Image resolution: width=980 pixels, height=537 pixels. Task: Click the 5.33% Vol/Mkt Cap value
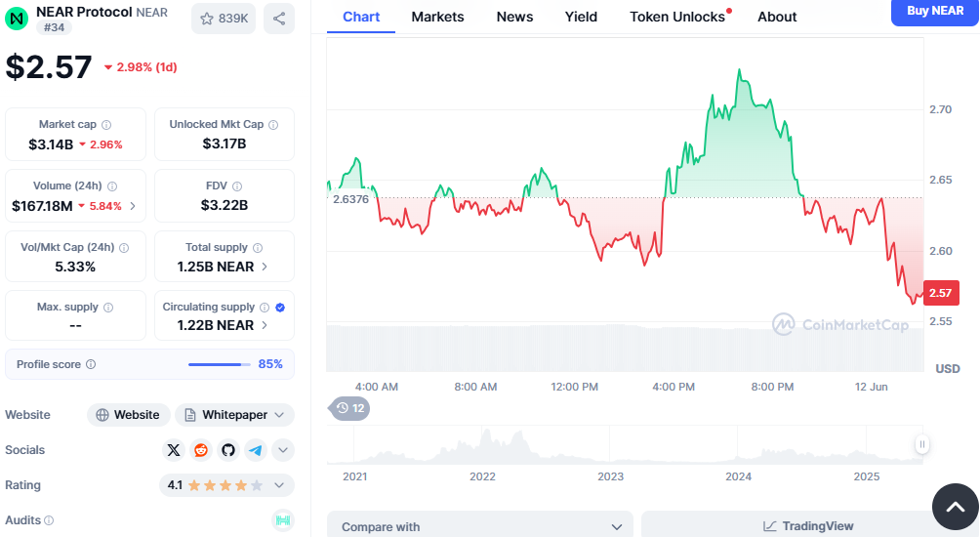(x=75, y=267)
